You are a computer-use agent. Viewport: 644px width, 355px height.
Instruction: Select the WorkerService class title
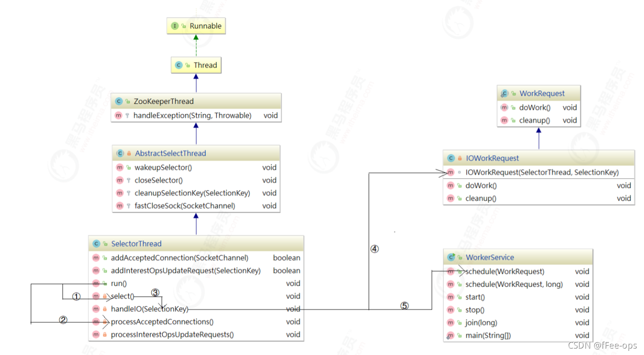tap(490, 258)
